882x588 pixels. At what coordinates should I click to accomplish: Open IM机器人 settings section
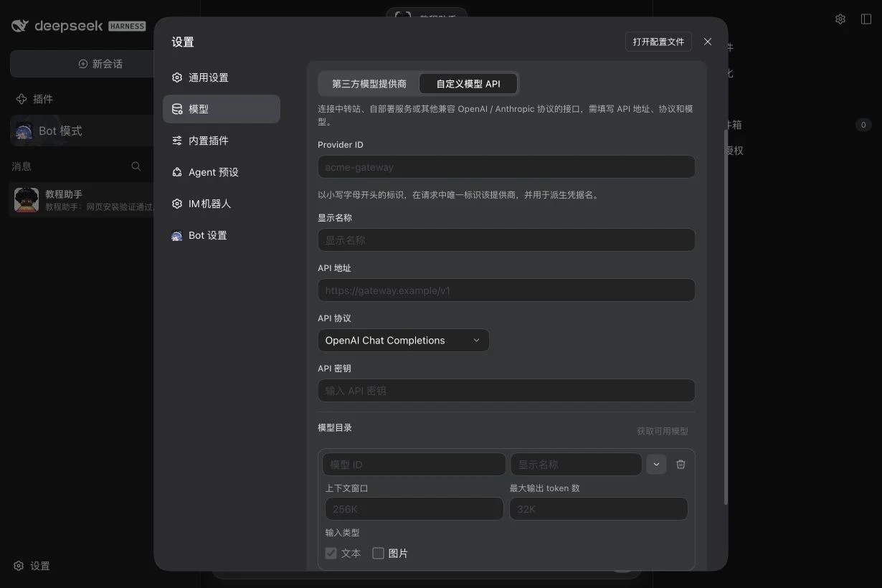(x=222, y=204)
